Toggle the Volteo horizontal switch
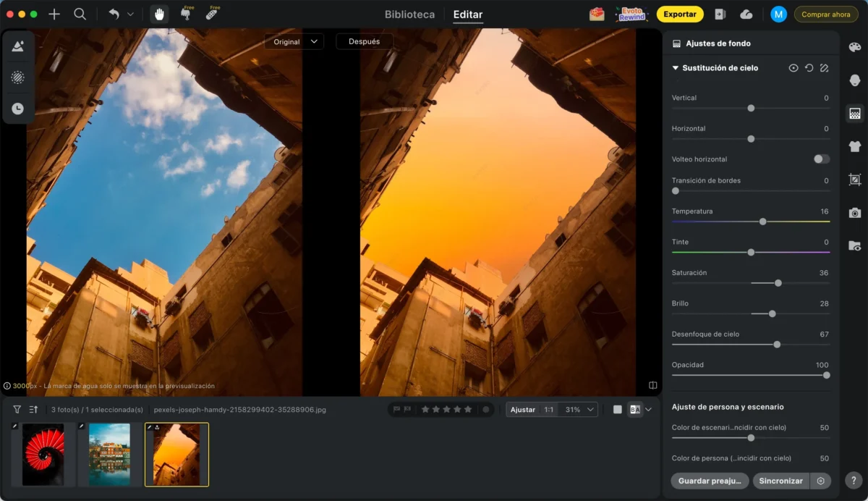Image resolution: width=868 pixels, height=501 pixels. [x=821, y=159]
